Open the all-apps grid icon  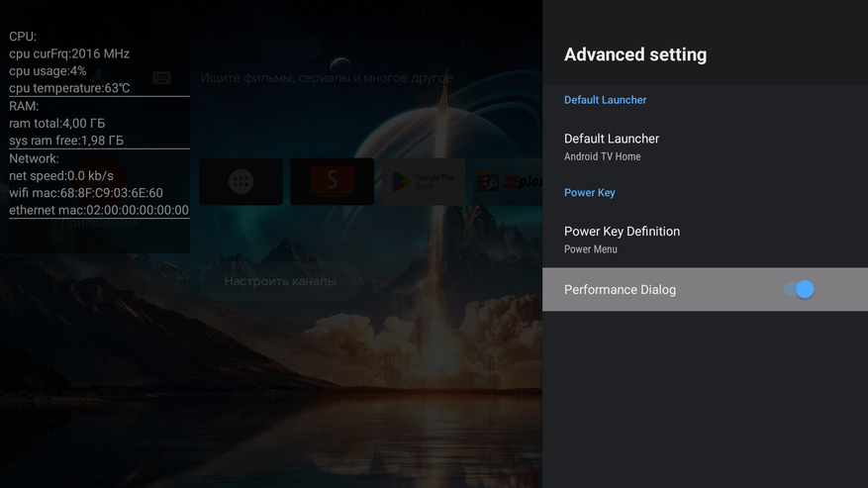tap(241, 182)
